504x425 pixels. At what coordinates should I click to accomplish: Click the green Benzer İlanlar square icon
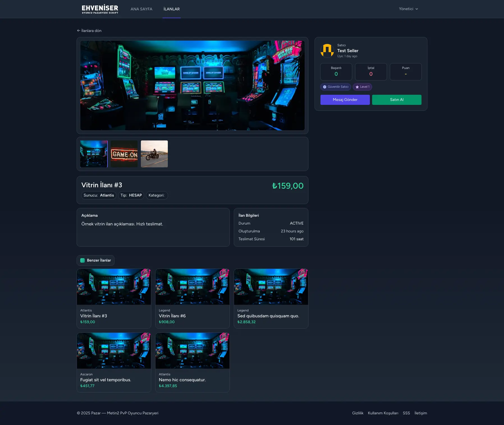click(83, 260)
